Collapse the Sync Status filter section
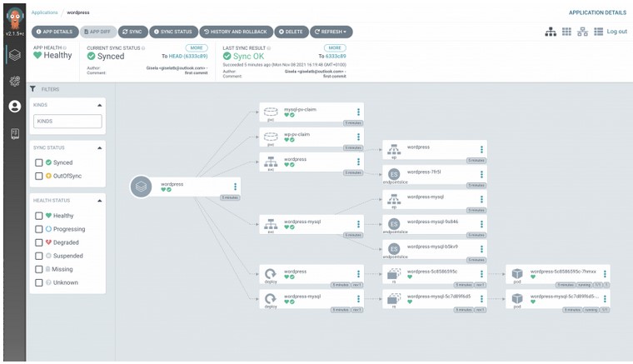633x364 pixels. coord(99,148)
